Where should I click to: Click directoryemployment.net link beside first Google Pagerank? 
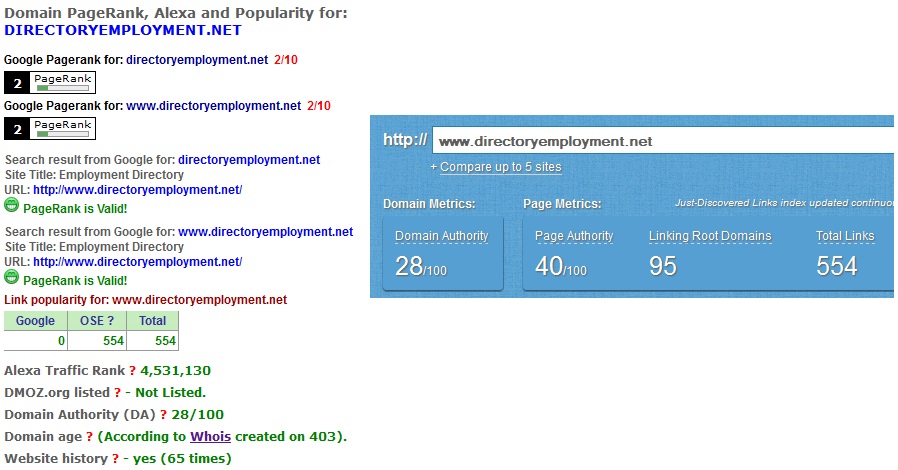coord(197,60)
